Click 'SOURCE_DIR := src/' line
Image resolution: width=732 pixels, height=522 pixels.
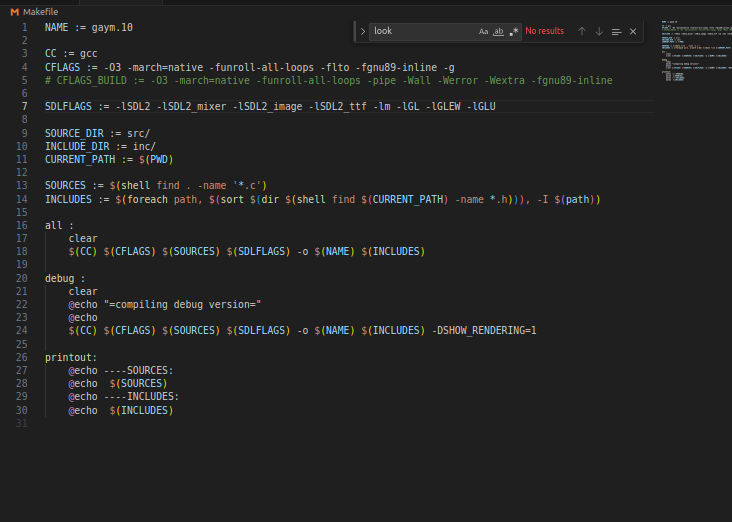pyautogui.click(x=98, y=134)
